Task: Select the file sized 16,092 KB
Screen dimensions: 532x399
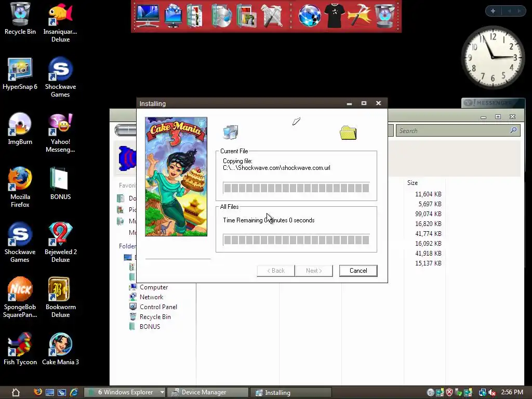Action: tap(428, 244)
